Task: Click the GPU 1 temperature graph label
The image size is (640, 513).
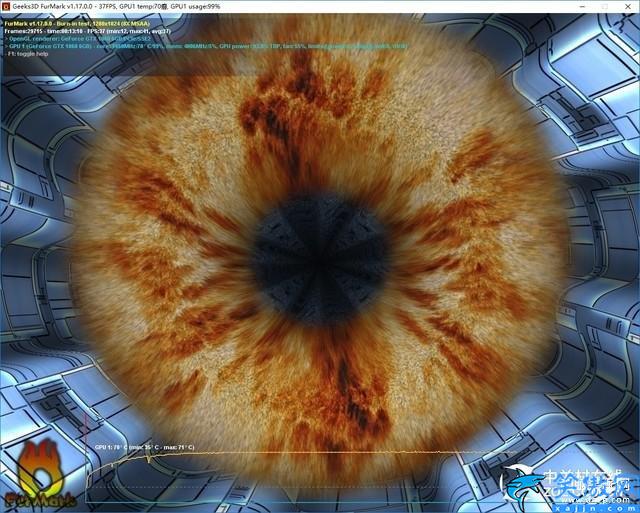Action: pyautogui.click(x=144, y=447)
